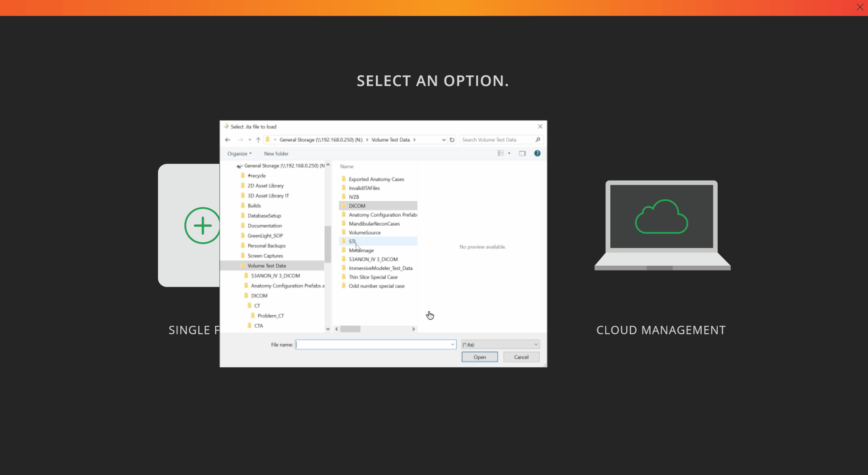Click the green plus single file icon
Image resolution: width=868 pixels, height=475 pixels.
point(202,225)
